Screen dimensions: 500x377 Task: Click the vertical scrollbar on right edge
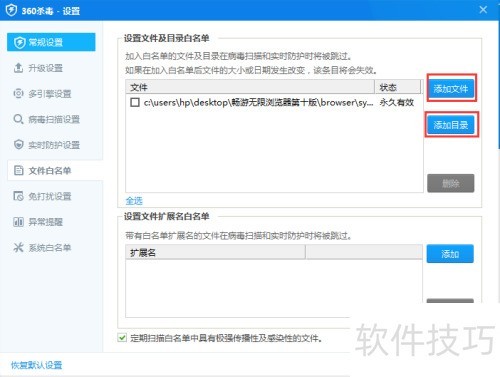pos(498,85)
